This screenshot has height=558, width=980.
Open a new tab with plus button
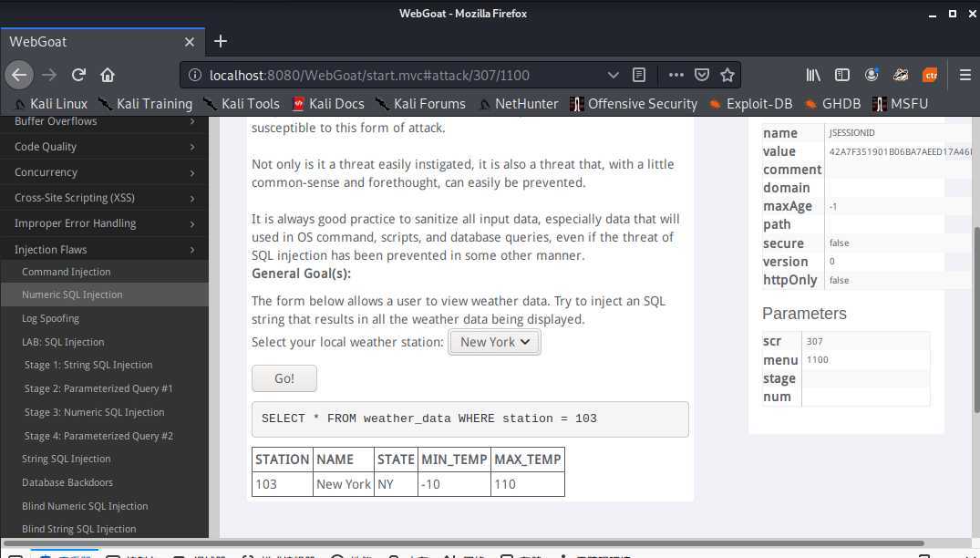(x=220, y=41)
